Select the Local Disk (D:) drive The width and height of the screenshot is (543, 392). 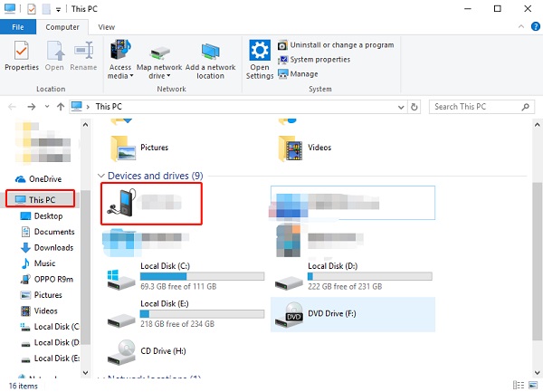click(x=353, y=276)
